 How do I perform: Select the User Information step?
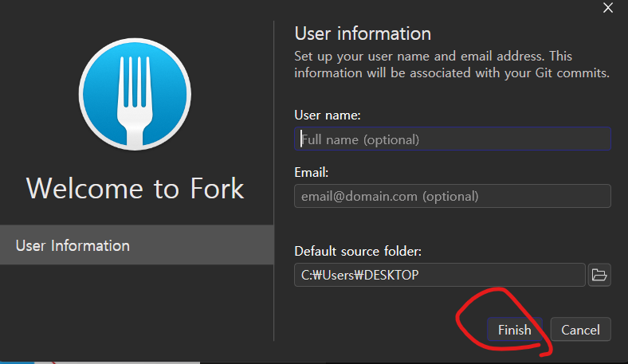pos(136,245)
